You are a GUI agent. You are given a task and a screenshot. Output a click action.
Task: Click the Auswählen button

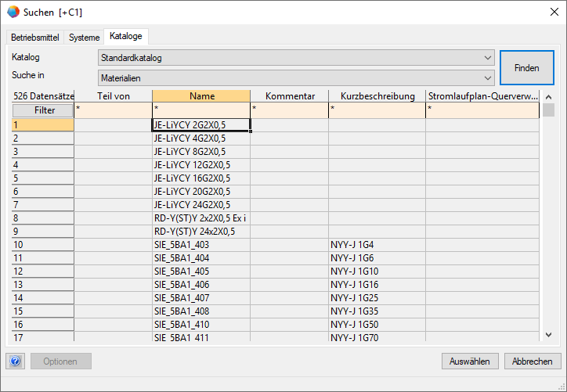point(470,361)
